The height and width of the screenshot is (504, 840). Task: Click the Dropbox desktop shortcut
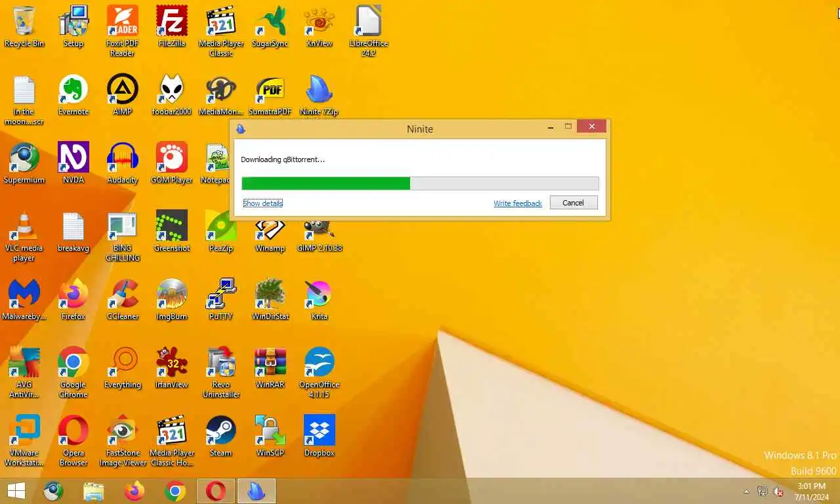coord(320,436)
